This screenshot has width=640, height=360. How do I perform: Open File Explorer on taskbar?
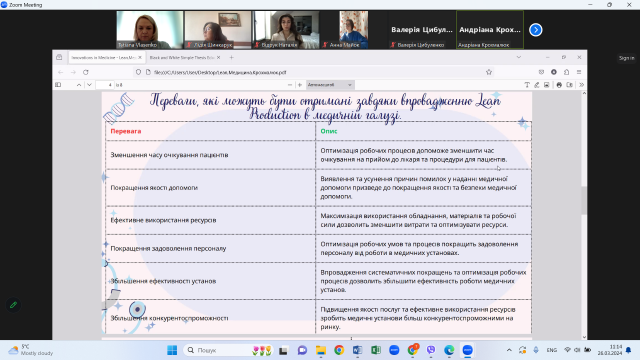point(321,350)
